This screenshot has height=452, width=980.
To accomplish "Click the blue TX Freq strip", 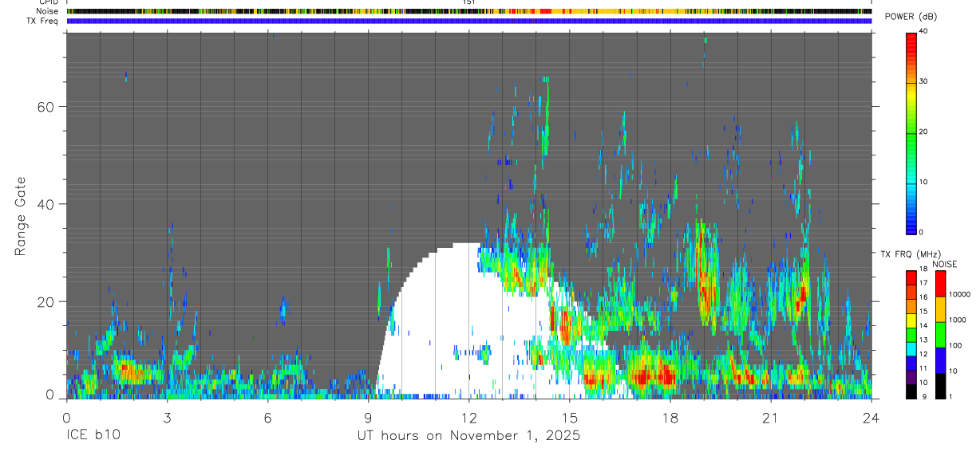I will [468, 21].
